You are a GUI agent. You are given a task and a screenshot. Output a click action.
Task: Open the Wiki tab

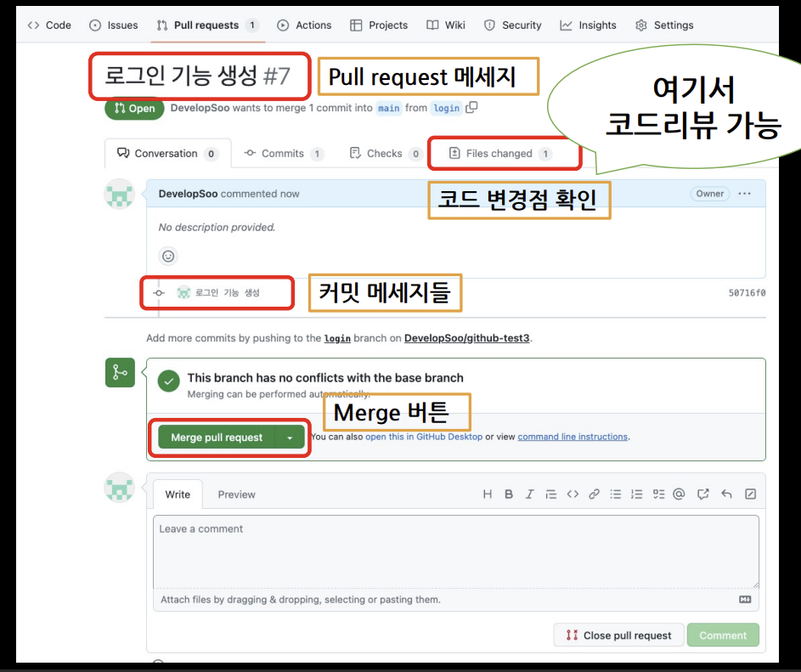click(x=445, y=25)
